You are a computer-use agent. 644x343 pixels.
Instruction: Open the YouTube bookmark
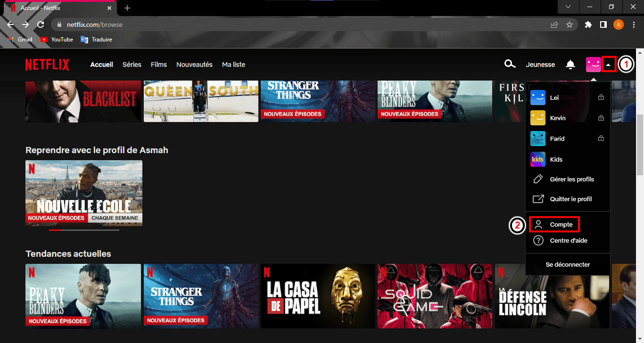coord(57,40)
